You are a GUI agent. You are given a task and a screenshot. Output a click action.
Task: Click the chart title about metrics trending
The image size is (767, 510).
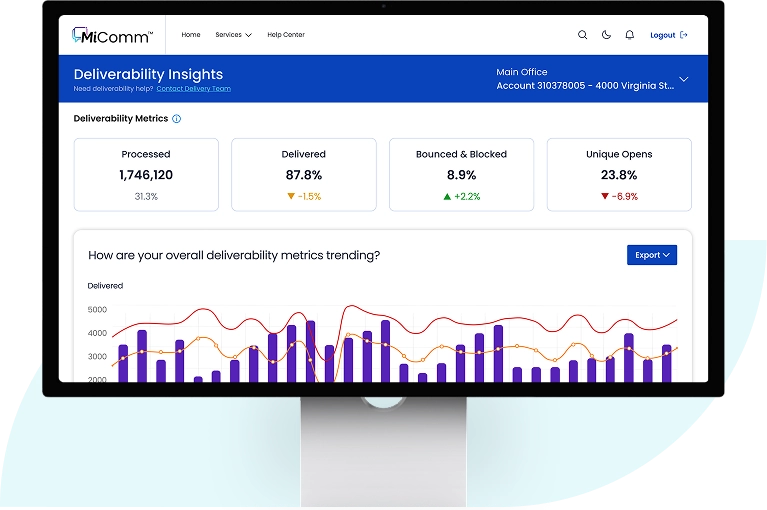click(234, 255)
